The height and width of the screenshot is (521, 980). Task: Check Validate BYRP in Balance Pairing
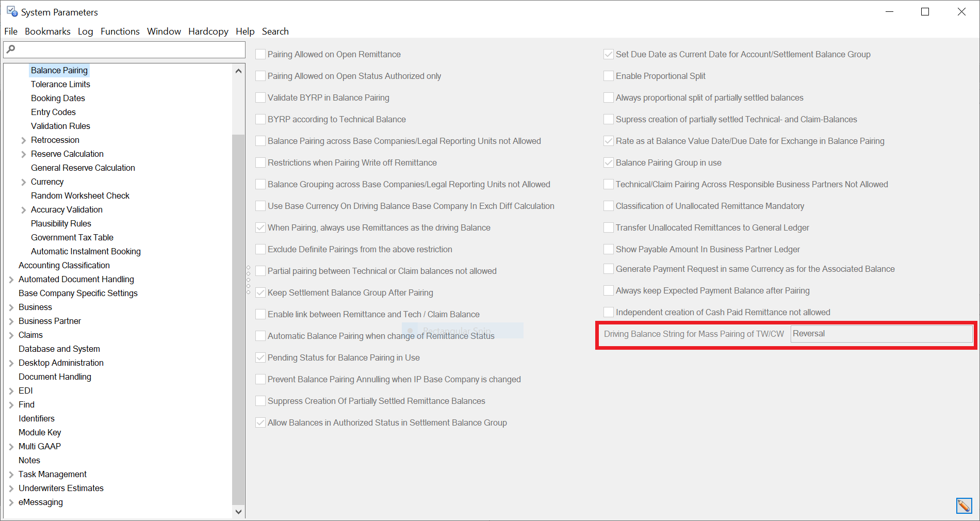tap(261, 97)
